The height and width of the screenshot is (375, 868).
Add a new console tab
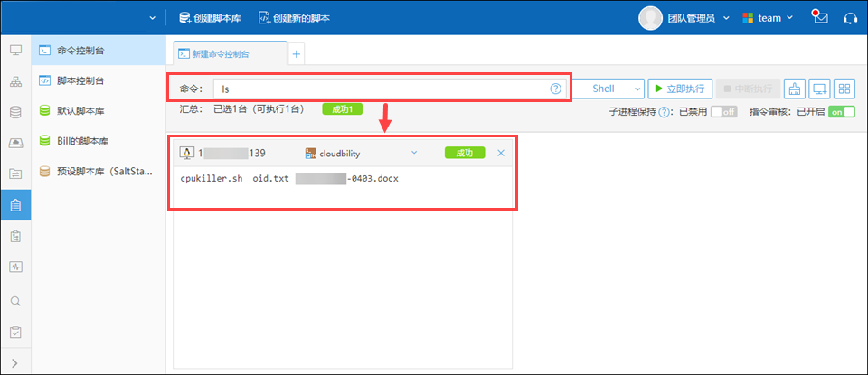coord(296,53)
